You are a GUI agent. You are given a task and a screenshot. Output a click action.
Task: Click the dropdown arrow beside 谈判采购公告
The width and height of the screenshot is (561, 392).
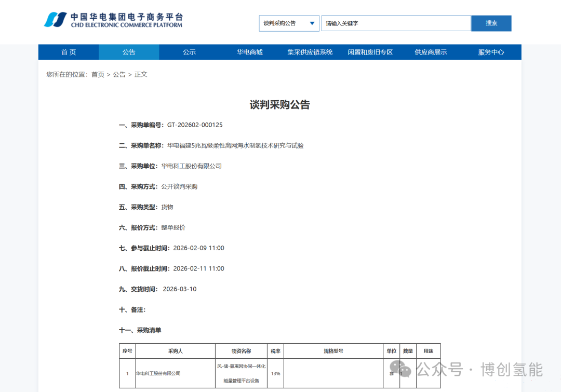click(312, 23)
